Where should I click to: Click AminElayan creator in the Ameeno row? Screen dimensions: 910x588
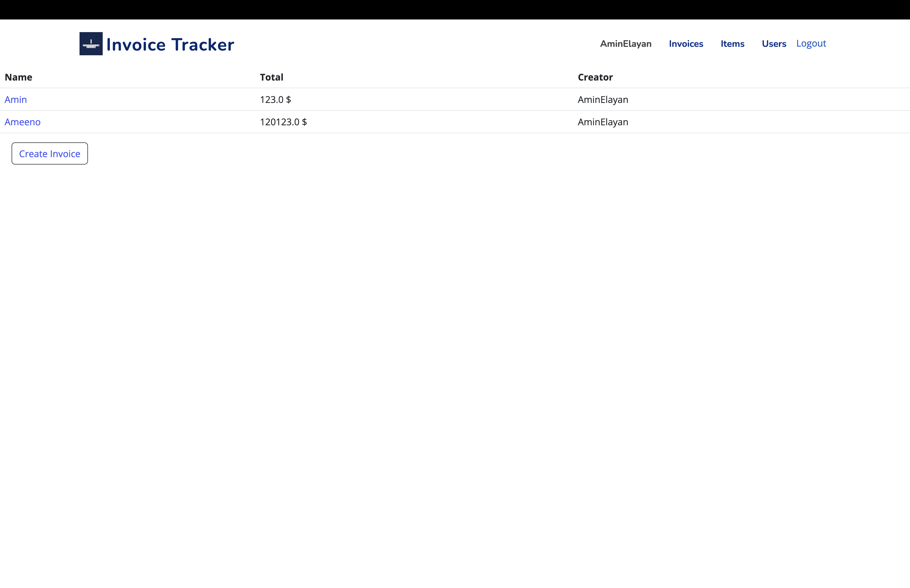click(603, 122)
